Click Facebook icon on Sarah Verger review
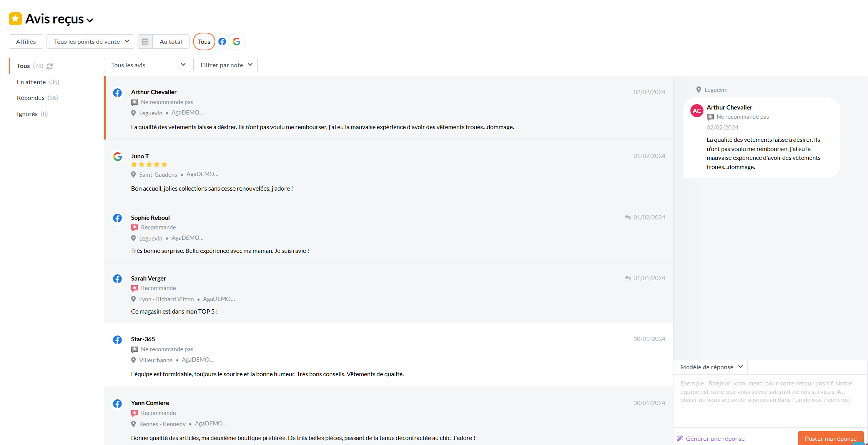Viewport: 868px width, 445px height. [x=117, y=279]
